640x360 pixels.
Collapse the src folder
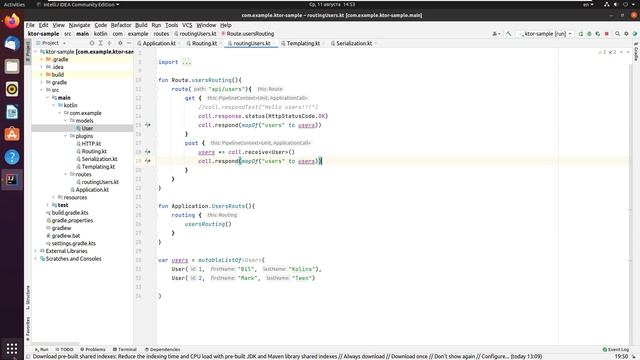[41, 90]
